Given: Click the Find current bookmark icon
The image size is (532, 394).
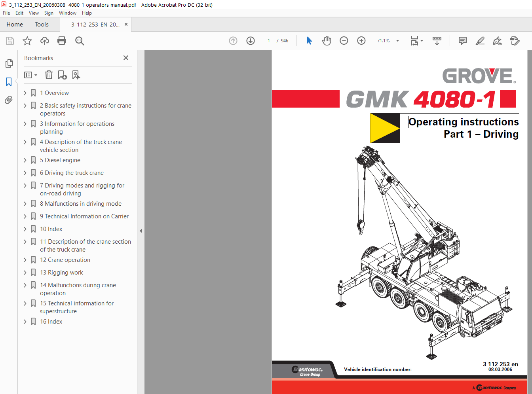Looking at the screenshot, I should (x=76, y=75).
